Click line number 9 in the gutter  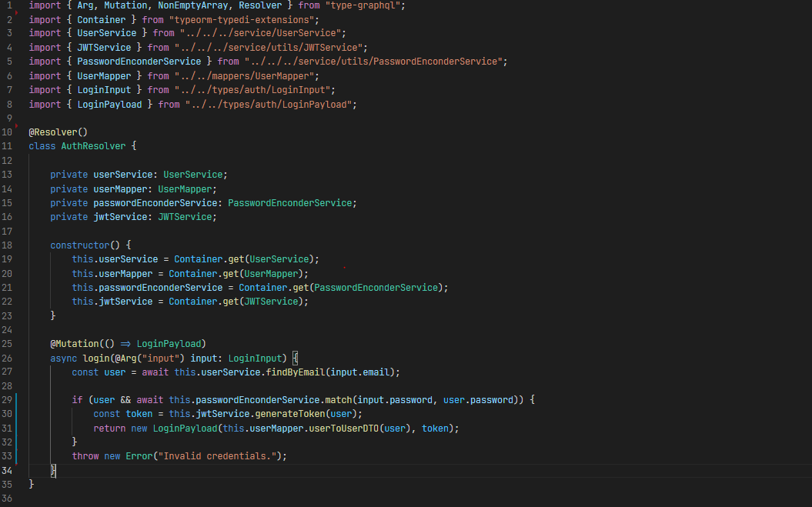tap(9, 118)
